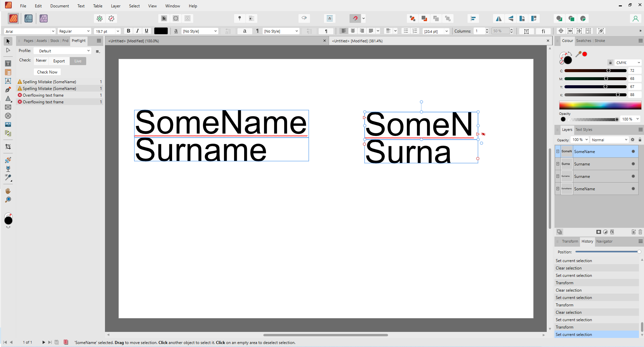Select the Vector Crop tool
The width and height of the screenshot is (644, 347).
tap(8, 147)
